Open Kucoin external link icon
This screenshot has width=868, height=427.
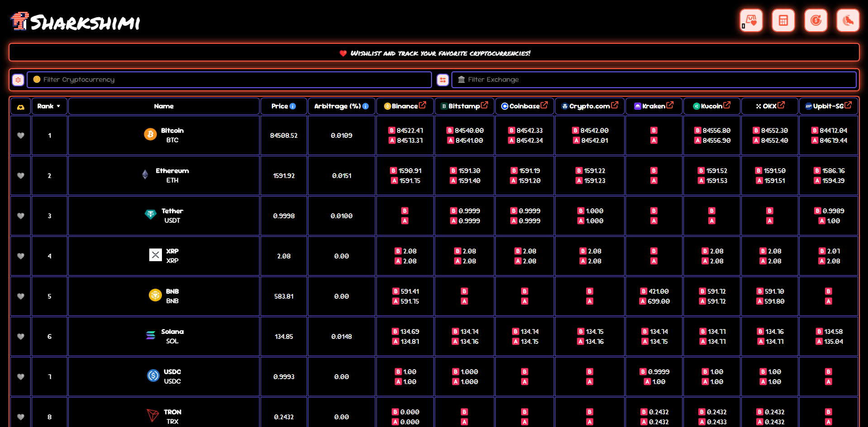coord(727,105)
